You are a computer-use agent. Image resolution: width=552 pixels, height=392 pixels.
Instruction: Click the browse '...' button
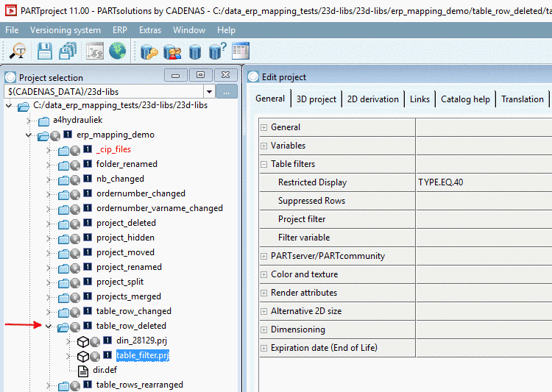tap(227, 92)
